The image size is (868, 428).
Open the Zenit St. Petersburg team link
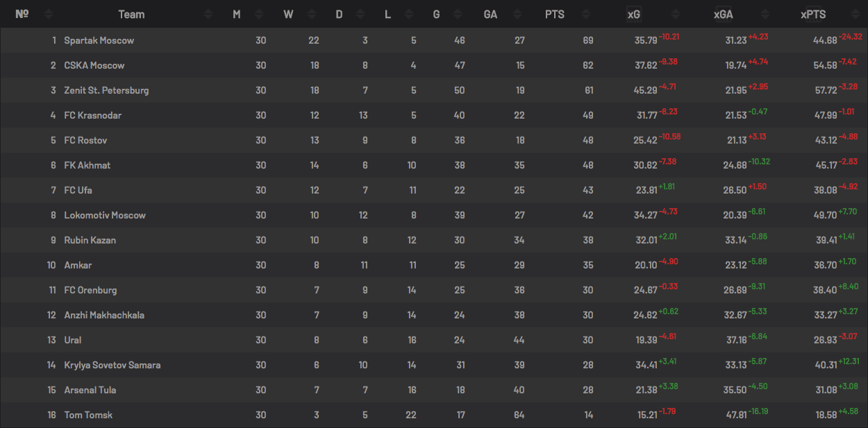tap(106, 90)
